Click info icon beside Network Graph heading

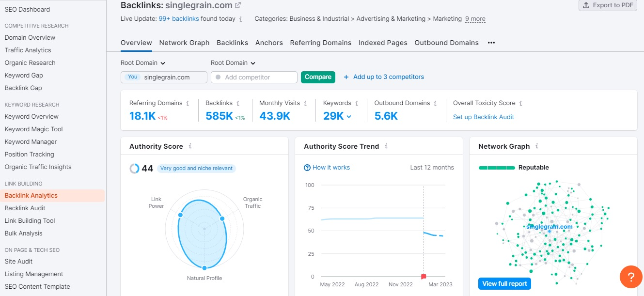point(537,146)
